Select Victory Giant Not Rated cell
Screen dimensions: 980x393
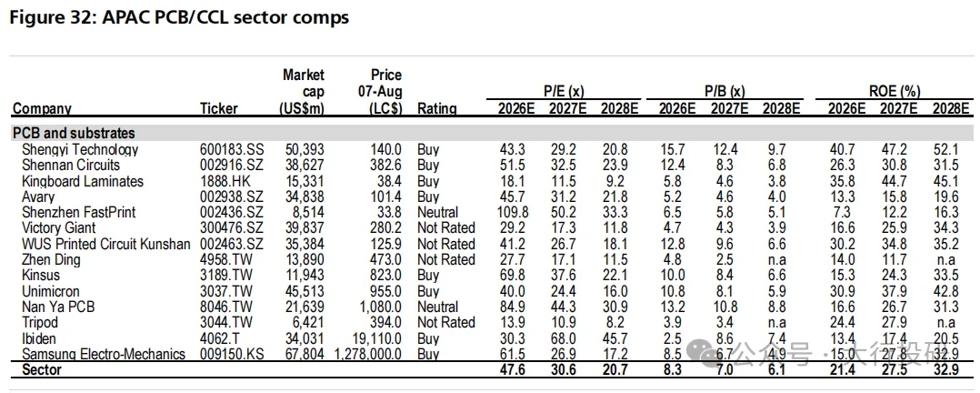pos(445,227)
